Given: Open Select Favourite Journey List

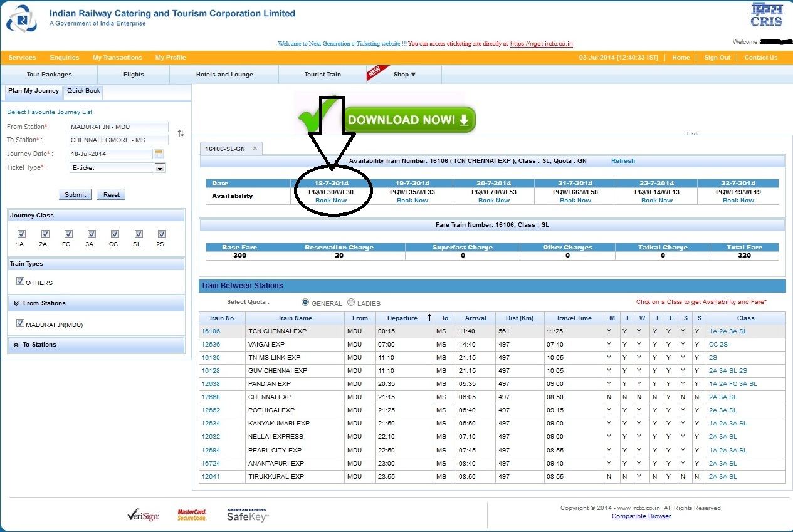Looking at the screenshot, I should pos(50,112).
